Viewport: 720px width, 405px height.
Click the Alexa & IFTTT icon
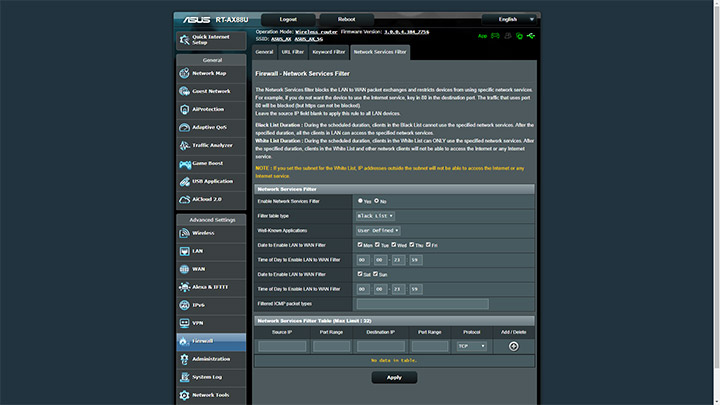(185, 287)
